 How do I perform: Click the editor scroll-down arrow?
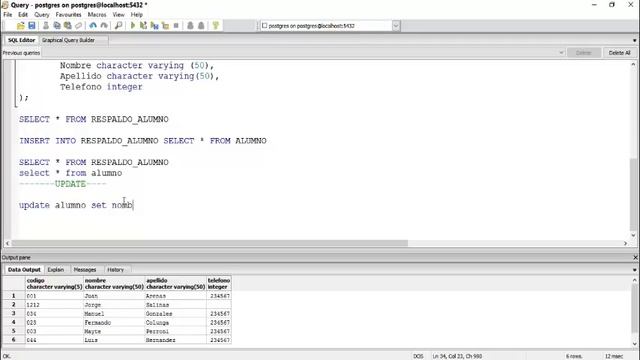click(633, 235)
